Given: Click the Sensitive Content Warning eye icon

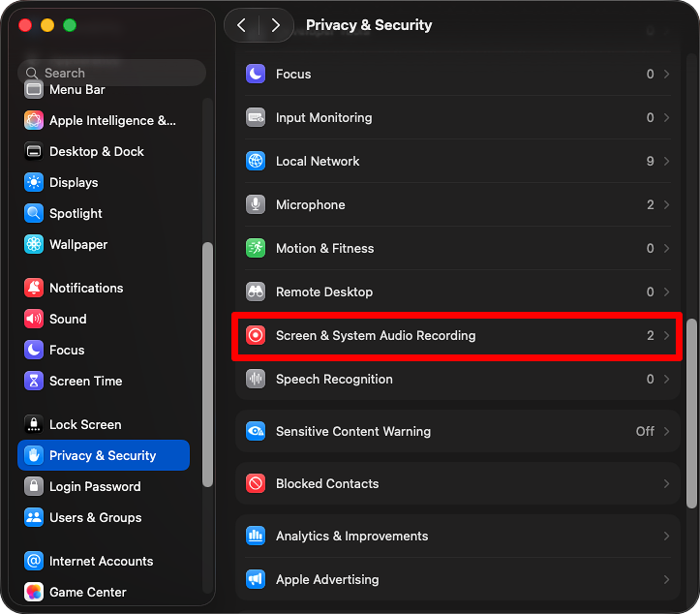Looking at the screenshot, I should [x=256, y=431].
